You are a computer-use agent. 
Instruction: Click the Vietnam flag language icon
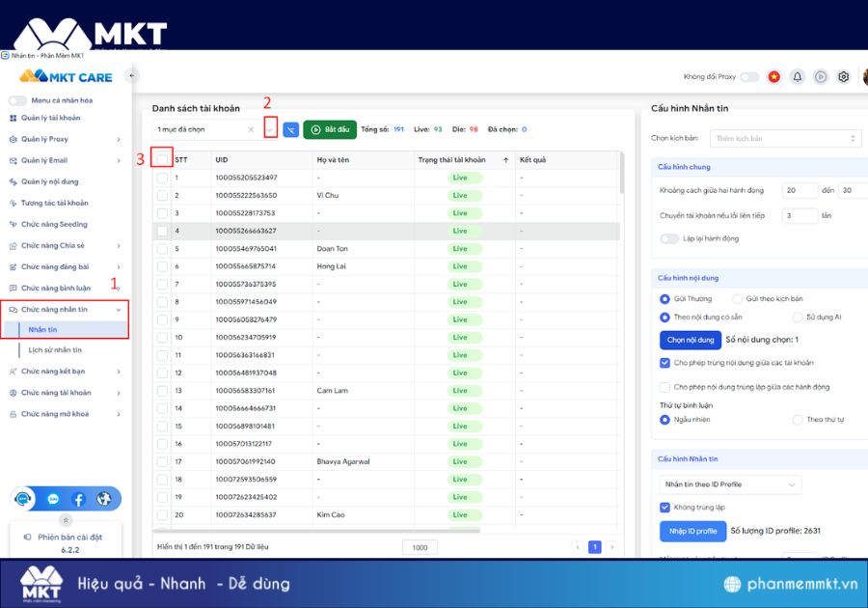point(773,77)
